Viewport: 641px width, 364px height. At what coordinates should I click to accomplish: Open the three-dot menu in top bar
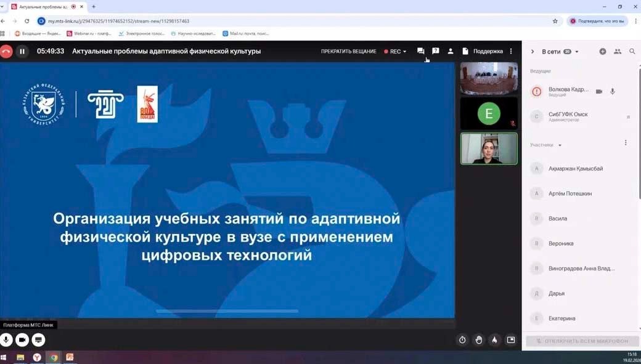pyautogui.click(x=510, y=51)
